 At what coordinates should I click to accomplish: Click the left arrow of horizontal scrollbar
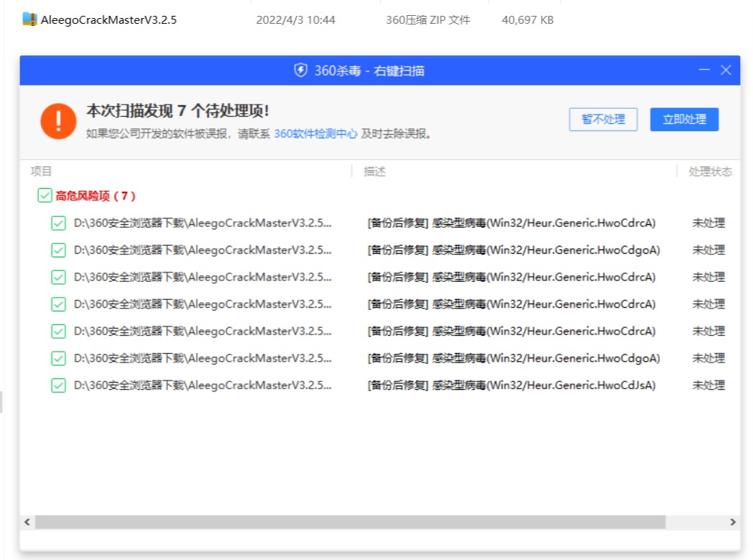[x=27, y=522]
